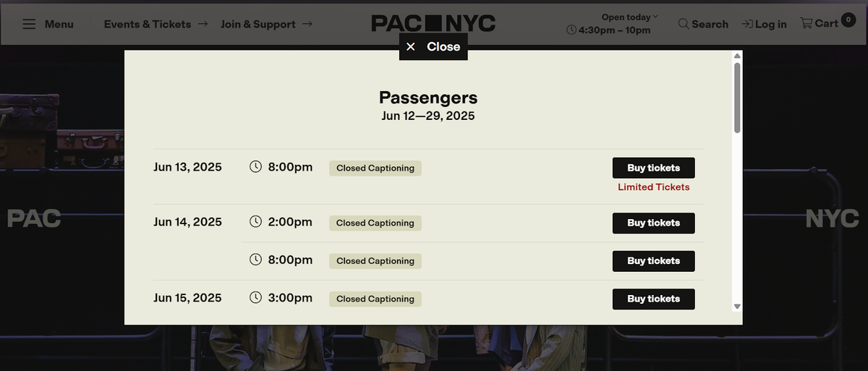Click the PAC NYC logo

[433, 23]
